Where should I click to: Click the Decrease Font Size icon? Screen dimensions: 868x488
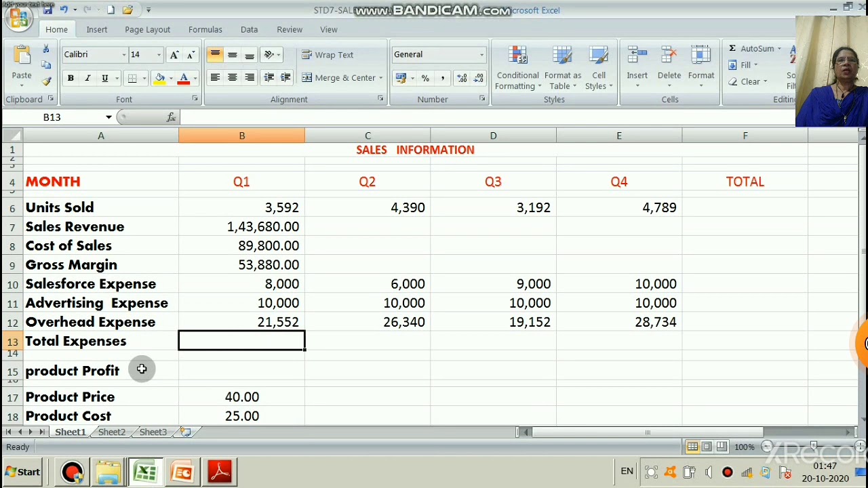(x=191, y=55)
